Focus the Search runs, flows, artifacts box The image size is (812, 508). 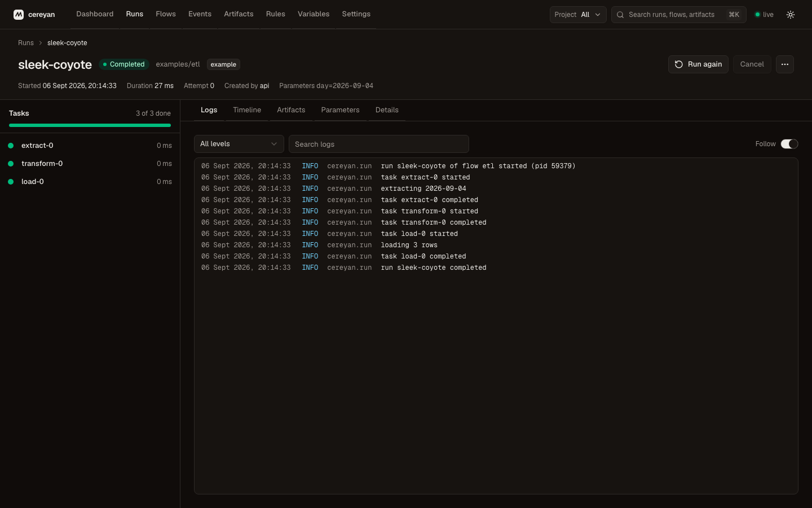(679, 15)
